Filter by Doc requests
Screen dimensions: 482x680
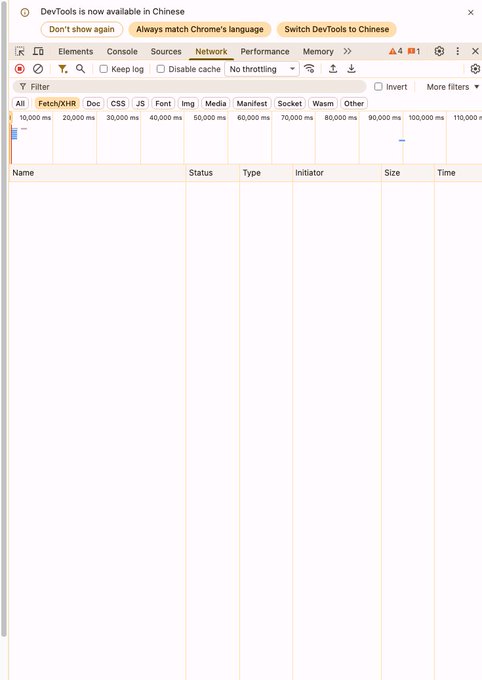(x=93, y=104)
